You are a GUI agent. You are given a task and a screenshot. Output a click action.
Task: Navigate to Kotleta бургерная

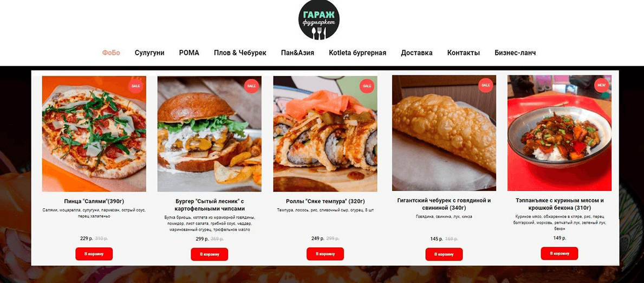[357, 53]
